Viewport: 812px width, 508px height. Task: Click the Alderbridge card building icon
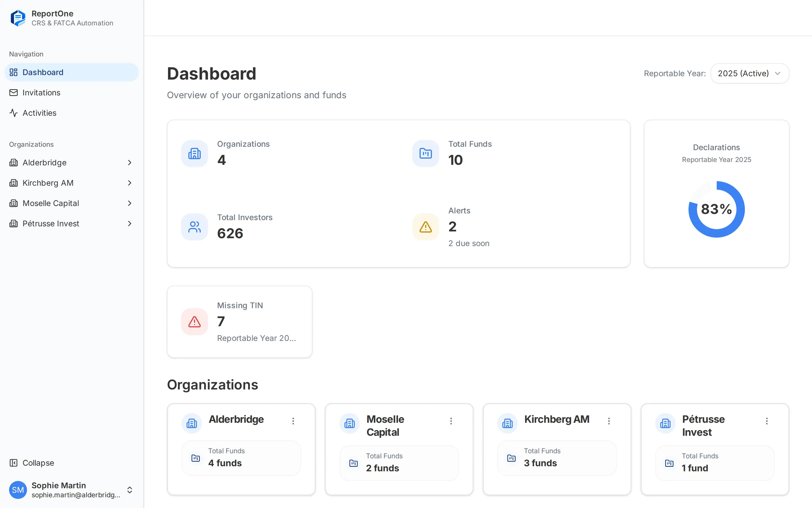tap(192, 423)
